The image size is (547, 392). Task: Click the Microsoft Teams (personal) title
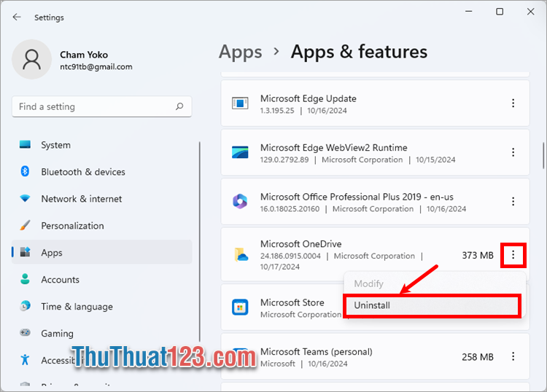click(x=317, y=352)
